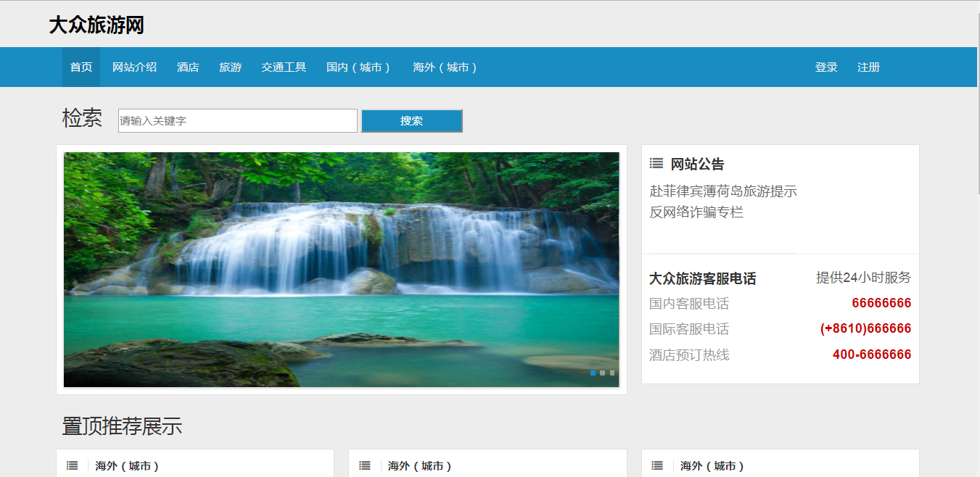Click the 置顶推荐展示 section heading
Screen dimensions: 980x477
pos(122,426)
